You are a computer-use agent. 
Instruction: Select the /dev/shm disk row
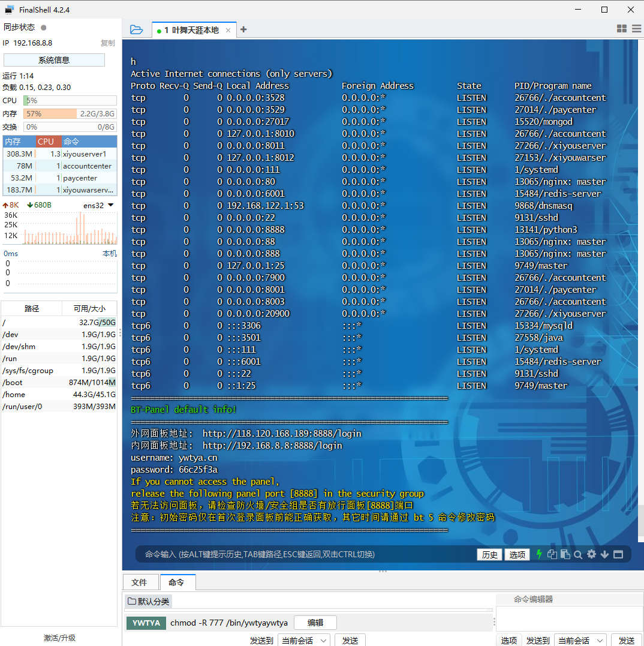[59, 347]
